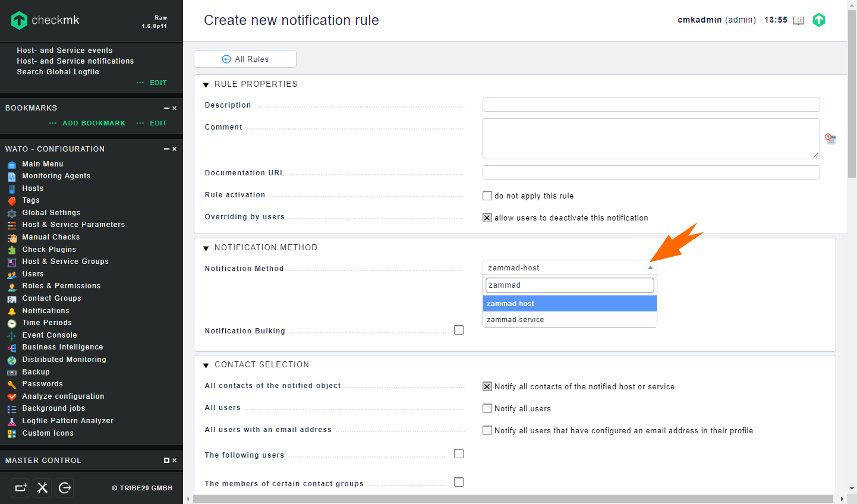Open the Notifications bell icon
The image size is (857, 504).
pyautogui.click(x=12, y=311)
